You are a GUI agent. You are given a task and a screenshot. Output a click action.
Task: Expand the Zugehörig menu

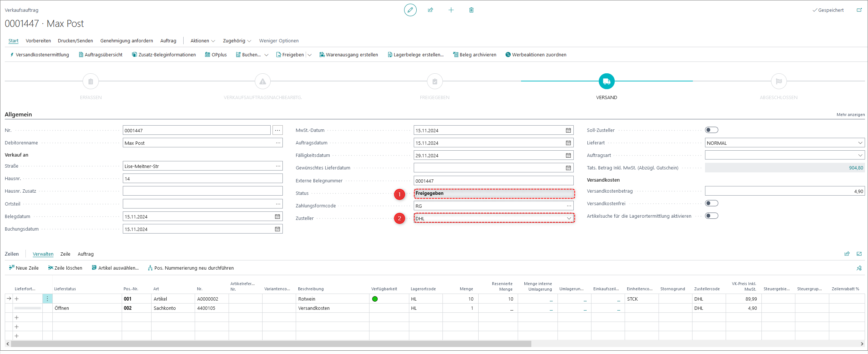[x=237, y=41]
